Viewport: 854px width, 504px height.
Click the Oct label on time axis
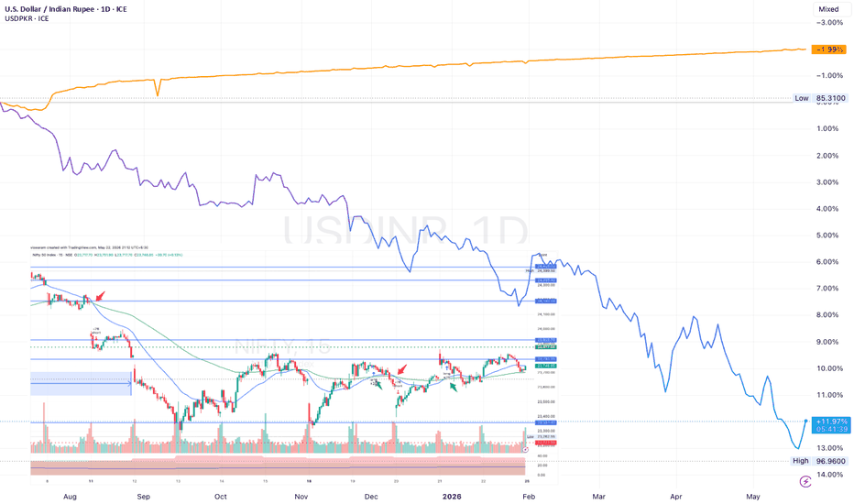[x=221, y=497]
